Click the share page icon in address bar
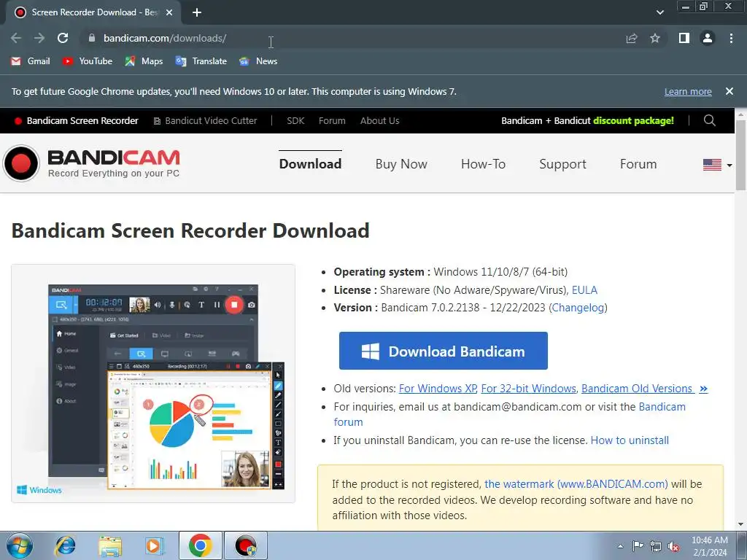The height and width of the screenshot is (560, 747). (x=631, y=39)
